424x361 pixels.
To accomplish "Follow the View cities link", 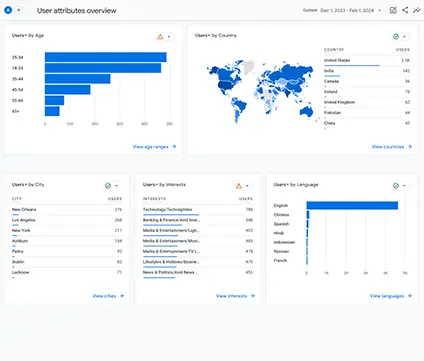I will pos(108,296).
